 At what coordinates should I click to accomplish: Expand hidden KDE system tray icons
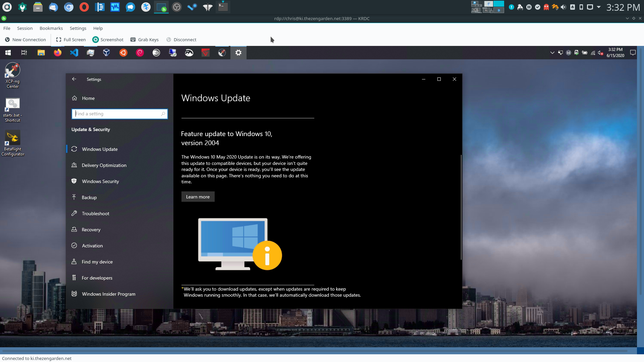click(x=599, y=7)
